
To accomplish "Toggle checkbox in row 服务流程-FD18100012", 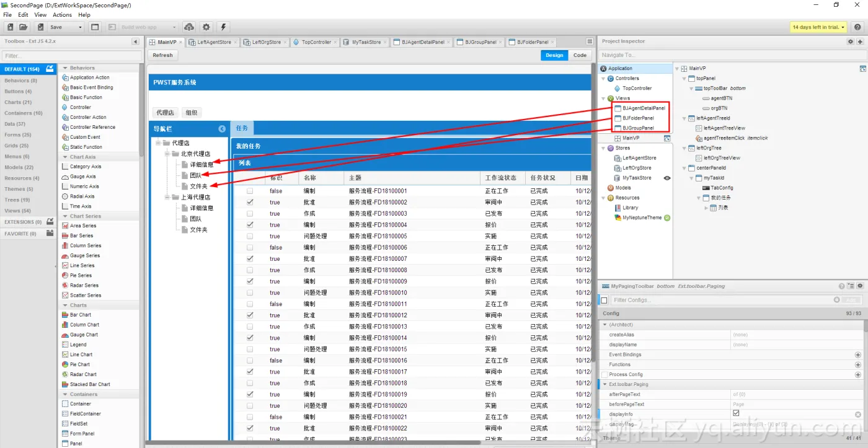I will (250, 315).
